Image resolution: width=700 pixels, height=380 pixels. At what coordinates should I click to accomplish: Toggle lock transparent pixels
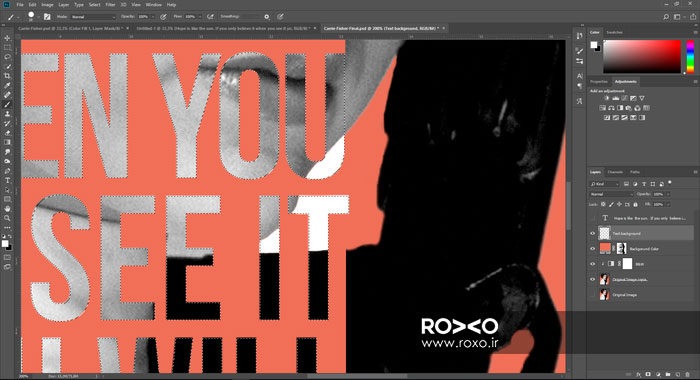(603, 204)
